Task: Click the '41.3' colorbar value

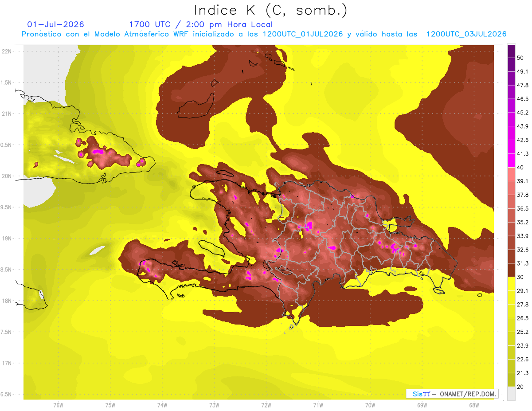Action: click(523, 154)
